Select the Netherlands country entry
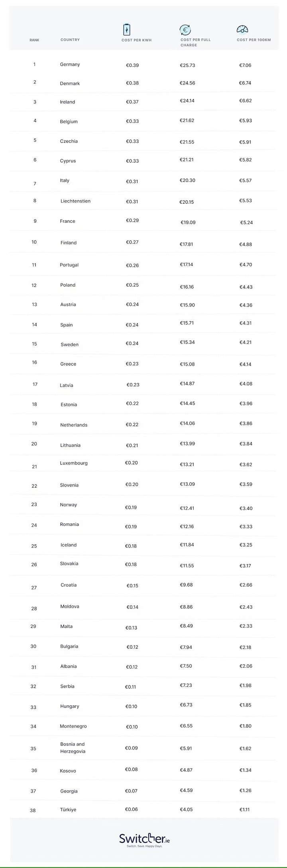This screenshot has height=868, width=287. [x=74, y=425]
